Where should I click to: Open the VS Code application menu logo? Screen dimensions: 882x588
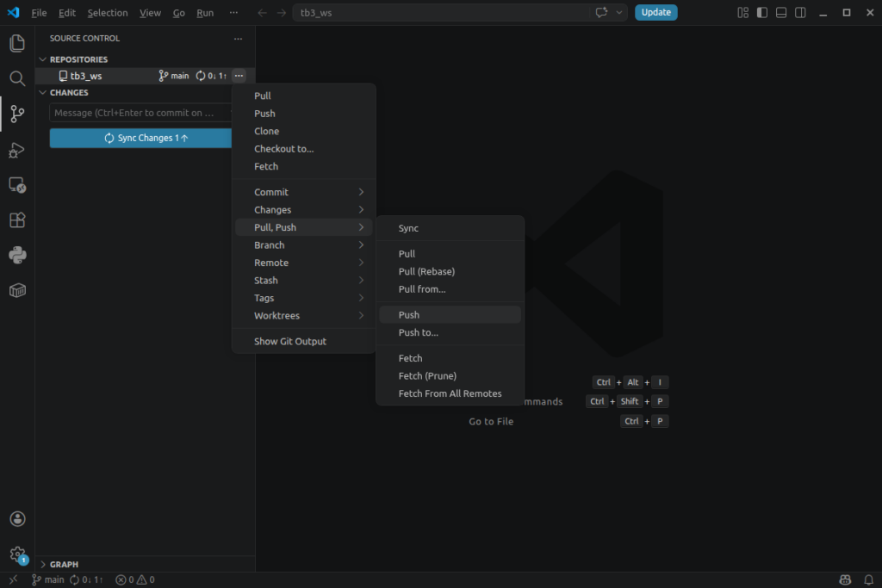click(13, 12)
